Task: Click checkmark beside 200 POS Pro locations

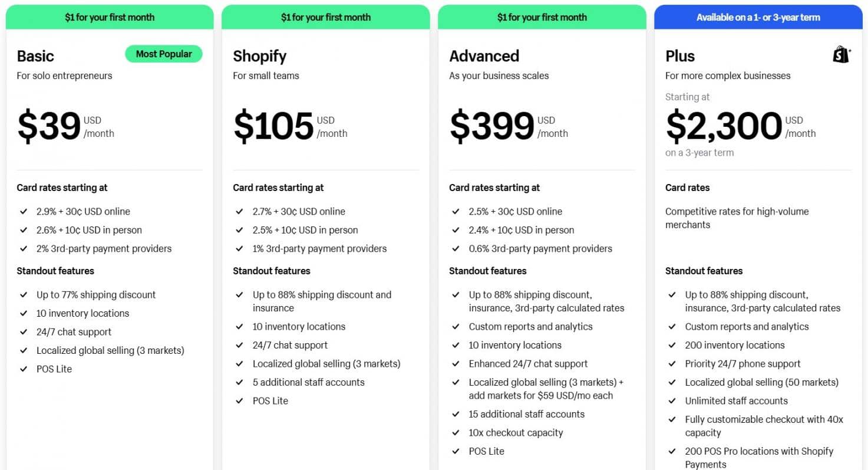Action: point(672,451)
